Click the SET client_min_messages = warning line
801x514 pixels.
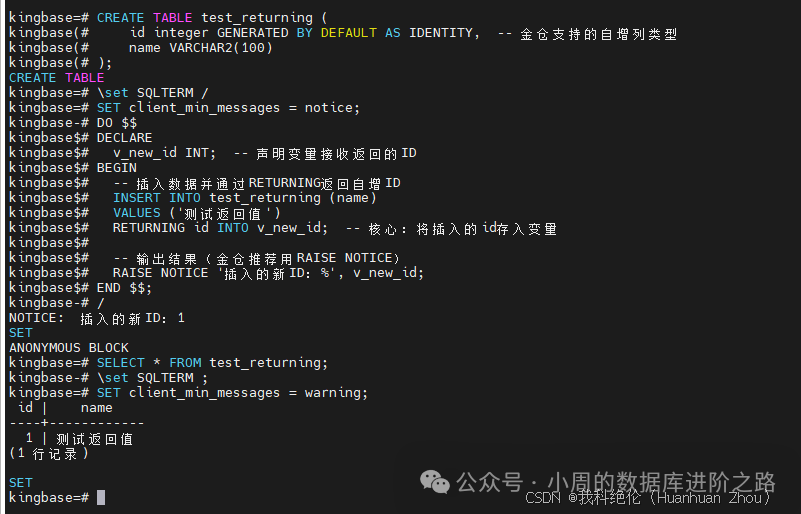pyautogui.click(x=232, y=393)
